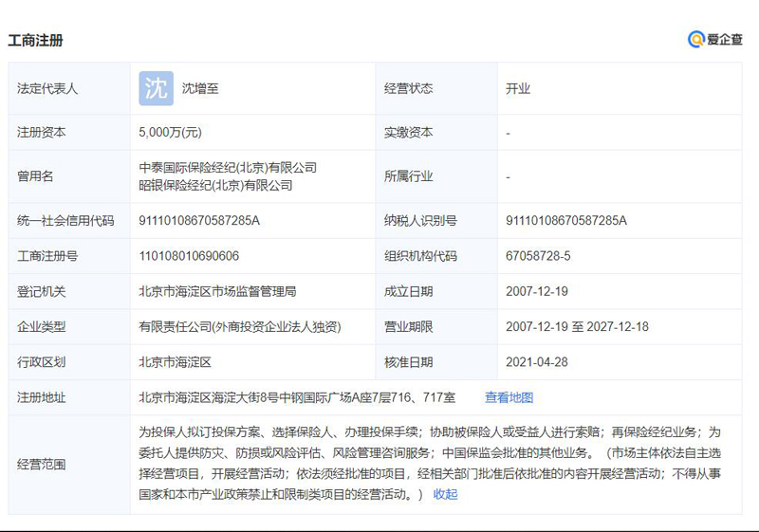Click the 沈 avatar tile
This screenshot has width=759, height=532.
(156, 88)
